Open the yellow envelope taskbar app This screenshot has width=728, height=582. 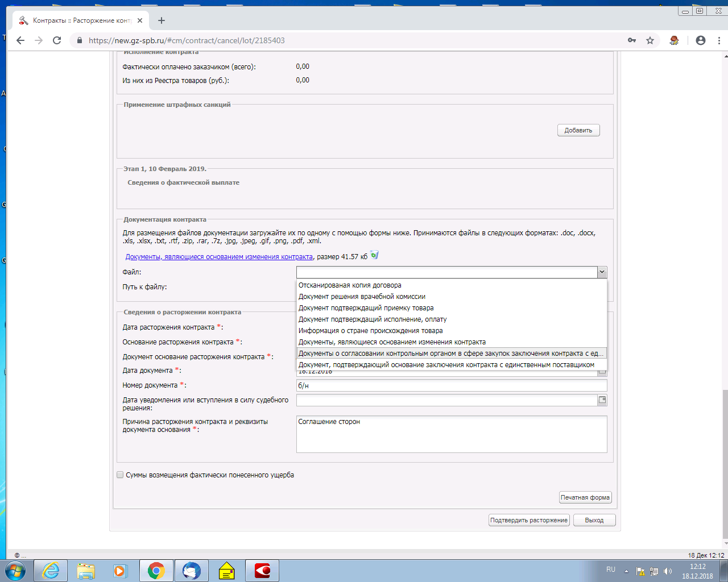(x=226, y=570)
